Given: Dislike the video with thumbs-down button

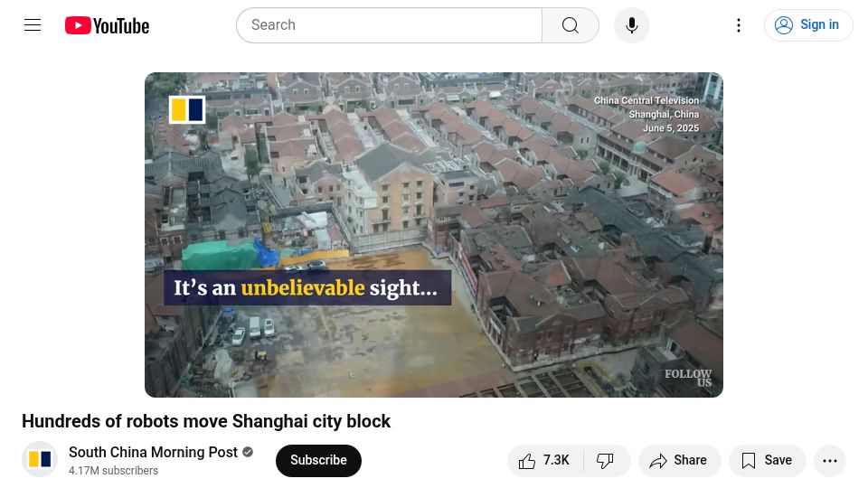Looking at the screenshot, I should [606, 460].
